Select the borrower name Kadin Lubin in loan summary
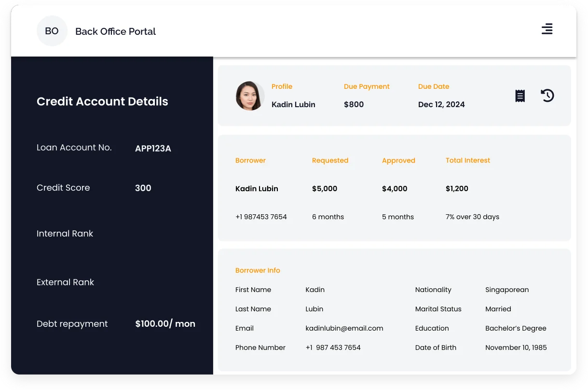Image resolution: width=588 pixels, height=390 pixels. tap(257, 189)
